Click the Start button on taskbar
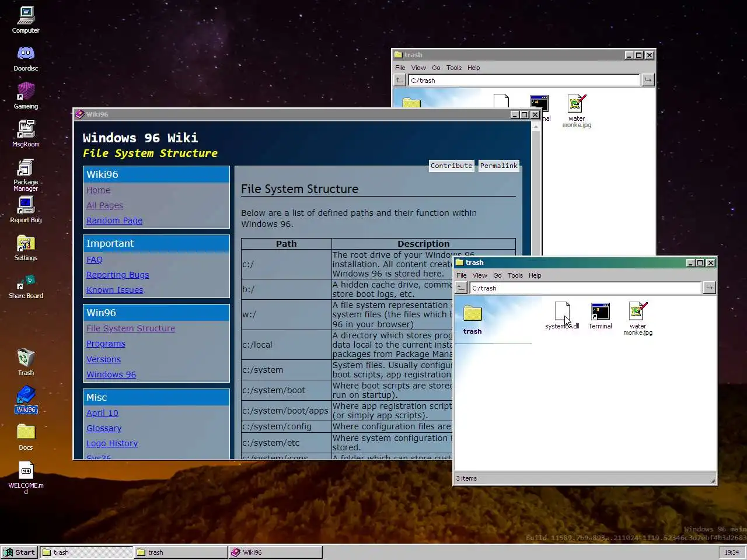 (19, 552)
